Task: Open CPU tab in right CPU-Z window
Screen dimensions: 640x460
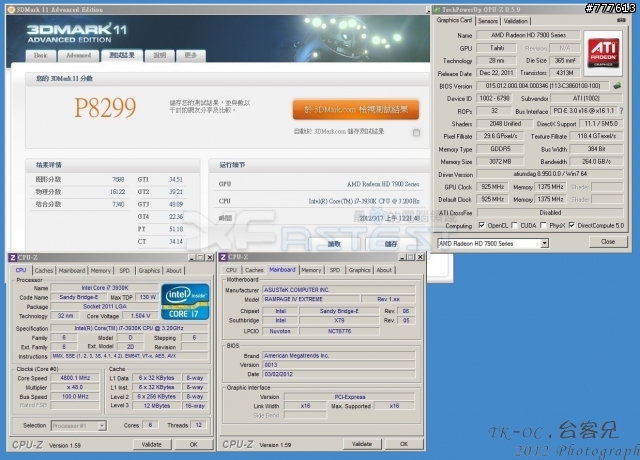Action: 231,270
